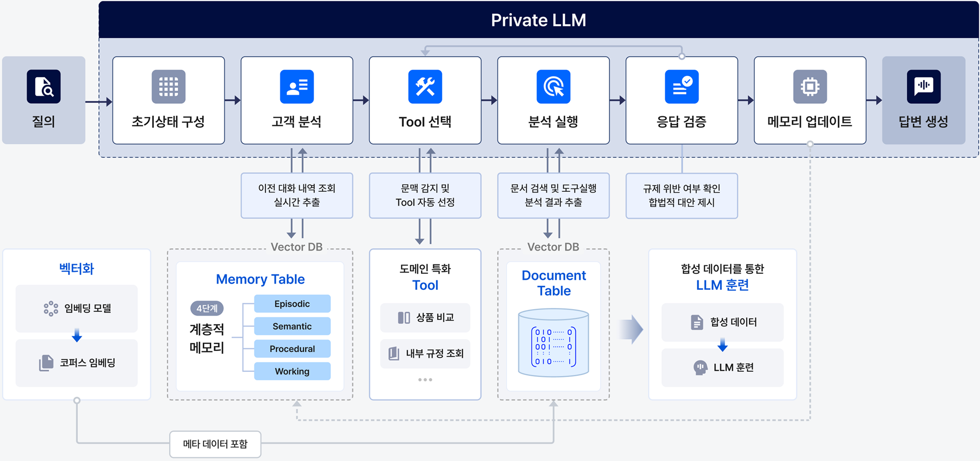The width and height of the screenshot is (980, 461).
Task: Click the three dots under domain tools
Action: tap(425, 380)
